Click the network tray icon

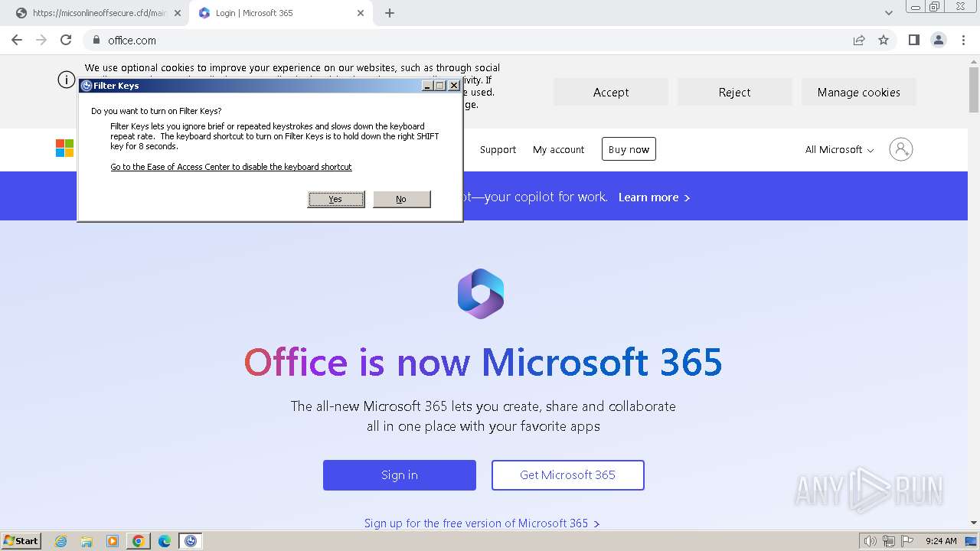tap(889, 541)
